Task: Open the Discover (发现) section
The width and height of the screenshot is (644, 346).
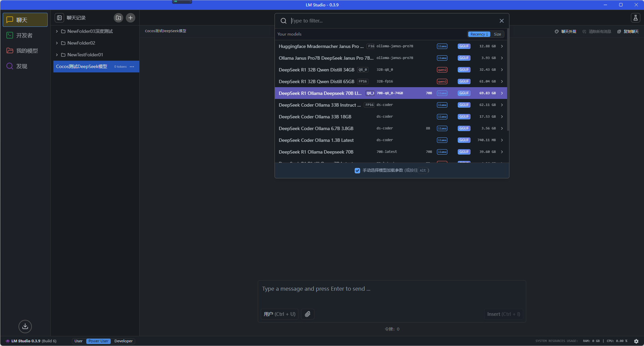Action: coord(25,66)
